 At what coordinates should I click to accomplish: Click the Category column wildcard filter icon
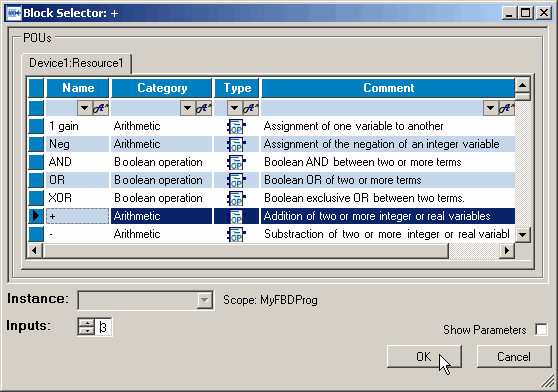204,108
